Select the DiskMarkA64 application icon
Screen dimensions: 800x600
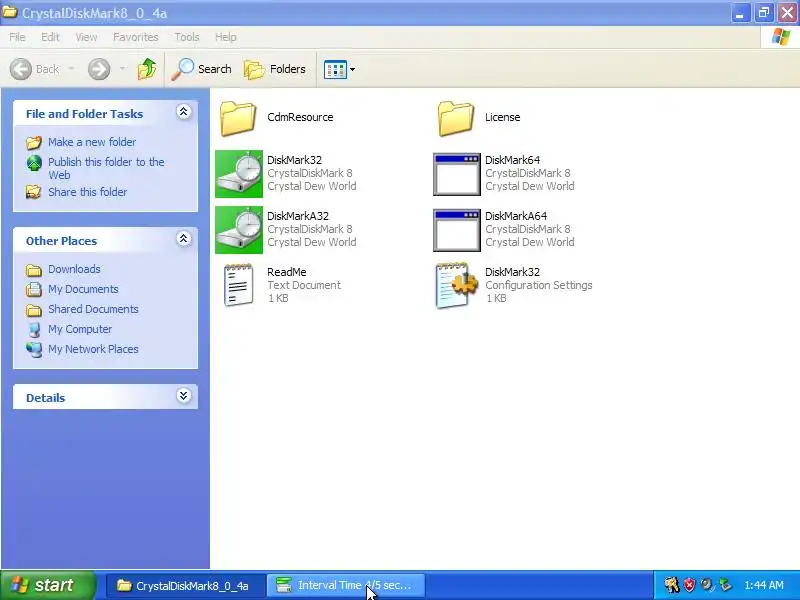click(x=457, y=230)
